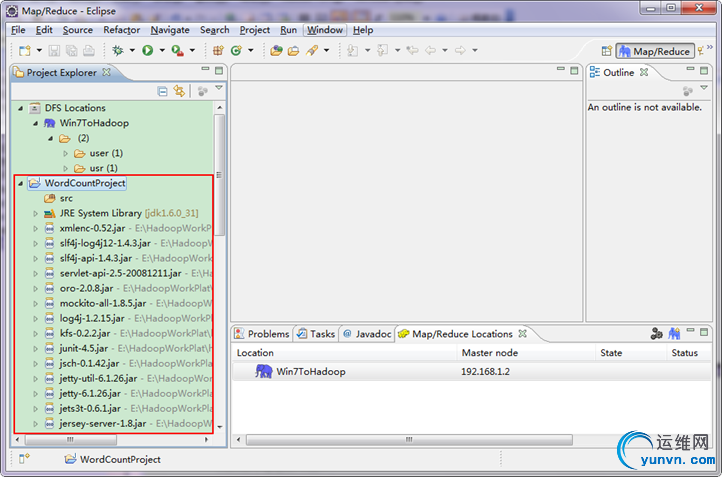Image resolution: width=722 pixels, height=477 pixels.
Task: Select the Map/Reduce perspective button
Action: pyautogui.click(x=655, y=51)
